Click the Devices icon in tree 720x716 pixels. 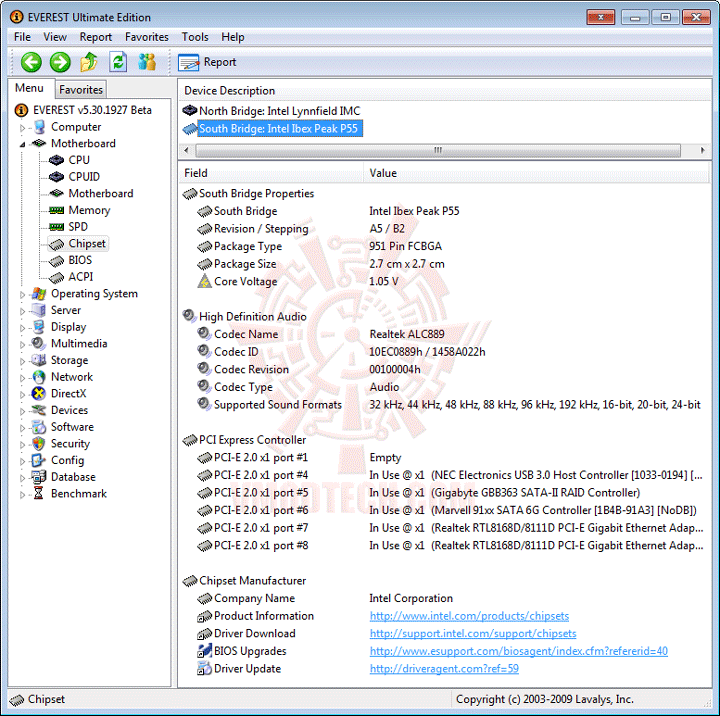(x=39, y=410)
